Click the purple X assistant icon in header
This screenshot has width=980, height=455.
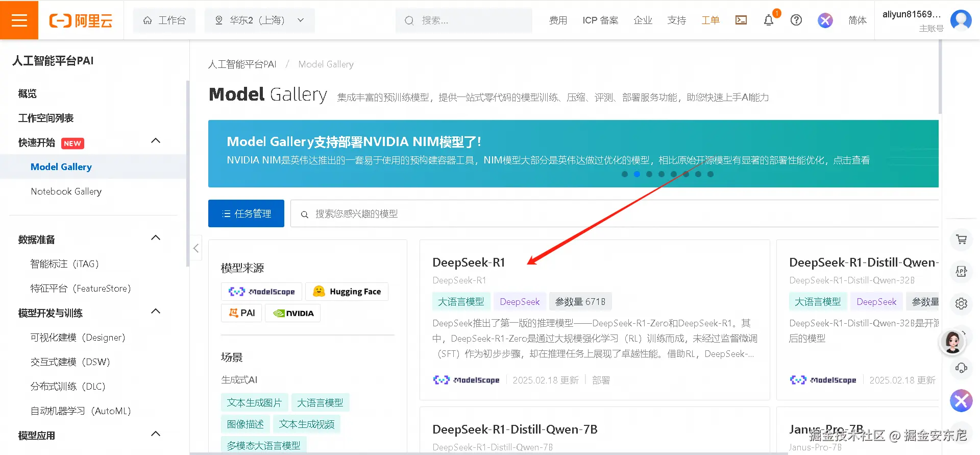825,20
